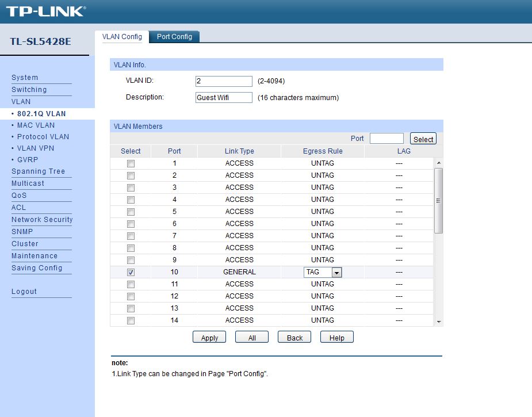Click the Logout link
The height and width of the screenshot is (417, 532).
24,292
